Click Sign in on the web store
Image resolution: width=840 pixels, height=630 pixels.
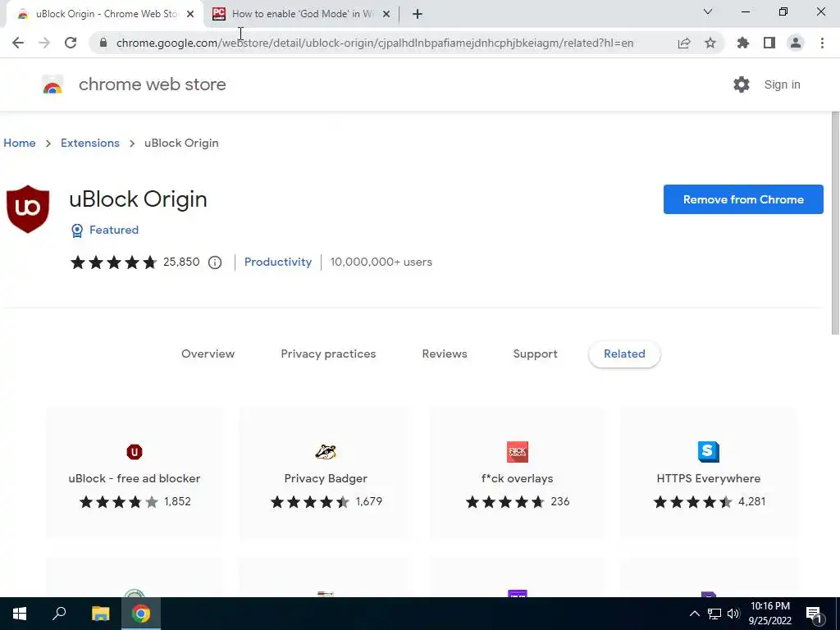tap(782, 84)
